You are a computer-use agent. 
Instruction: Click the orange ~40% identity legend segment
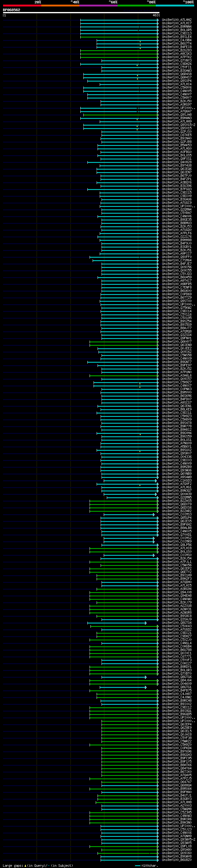[x=60, y=6]
